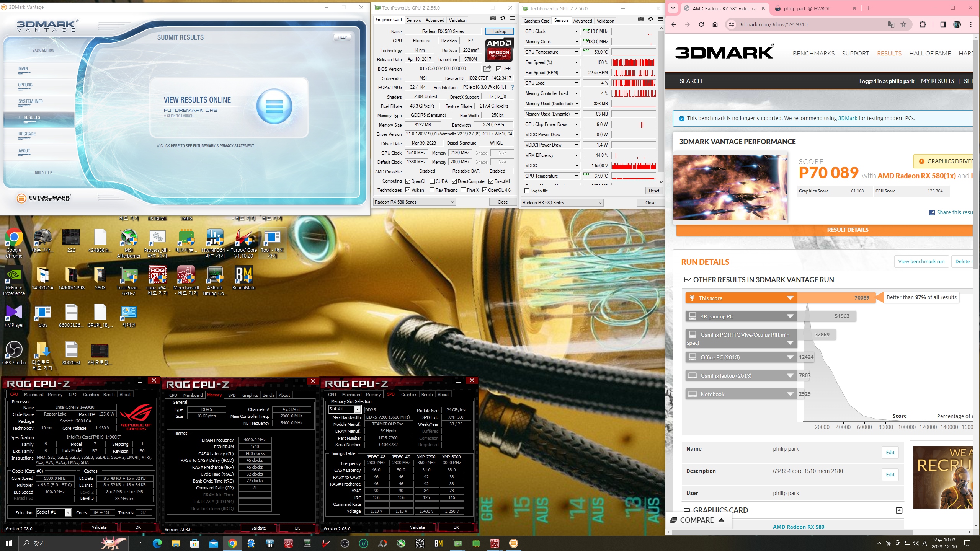Screen dimensions: 980x551
Task: Click Windows Start button
Action: pyautogui.click(x=9, y=543)
